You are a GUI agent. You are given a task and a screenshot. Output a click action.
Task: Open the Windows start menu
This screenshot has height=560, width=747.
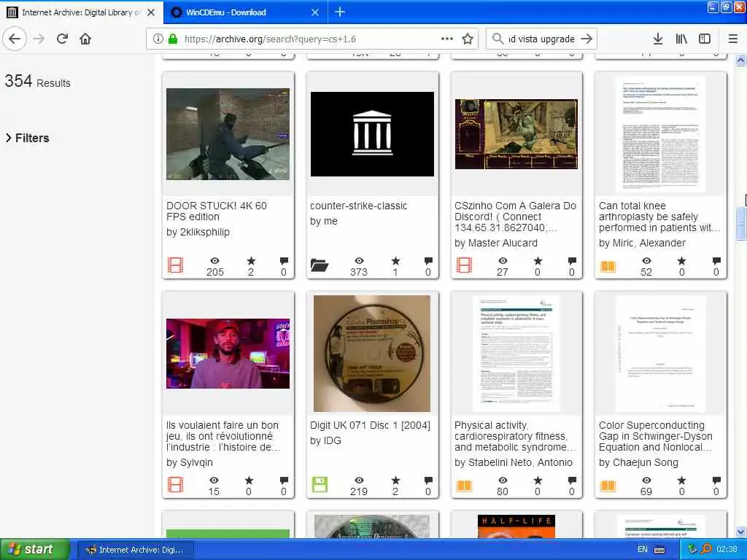tap(34, 550)
